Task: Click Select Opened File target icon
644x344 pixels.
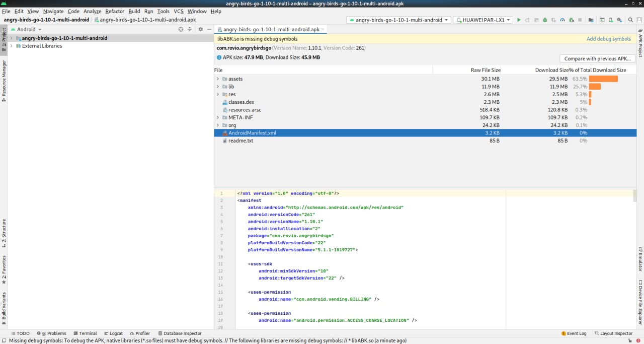Action: 181,29
